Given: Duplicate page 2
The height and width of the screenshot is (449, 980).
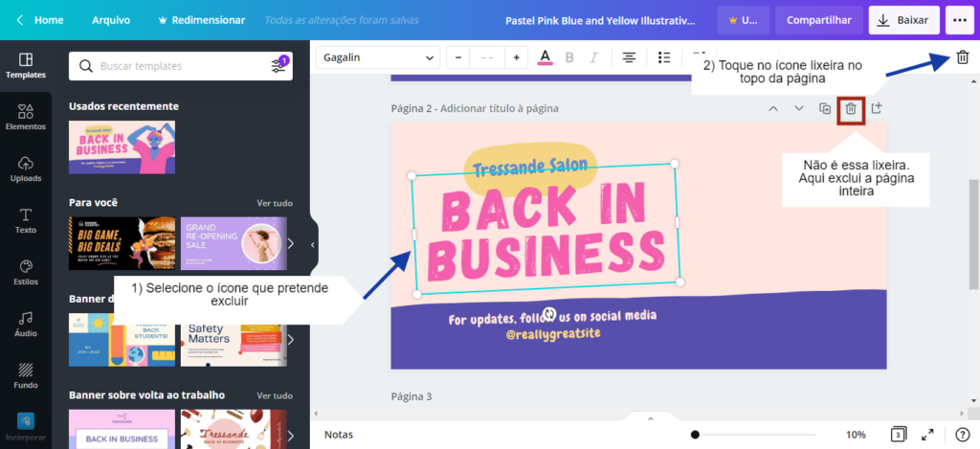Looking at the screenshot, I should 825,108.
